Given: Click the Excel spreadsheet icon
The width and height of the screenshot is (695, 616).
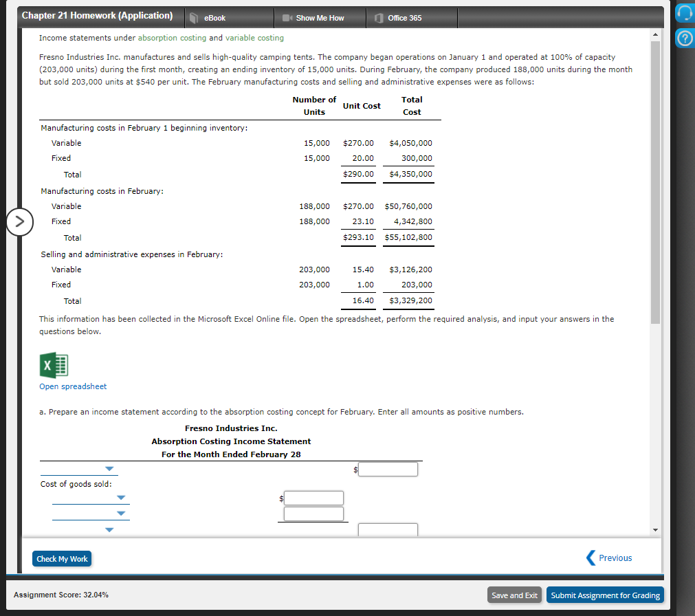Looking at the screenshot, I should pos(54,364).
